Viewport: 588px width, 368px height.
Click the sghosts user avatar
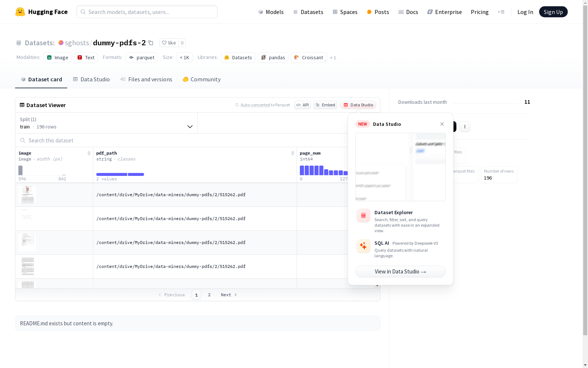(x=61, y=43)
